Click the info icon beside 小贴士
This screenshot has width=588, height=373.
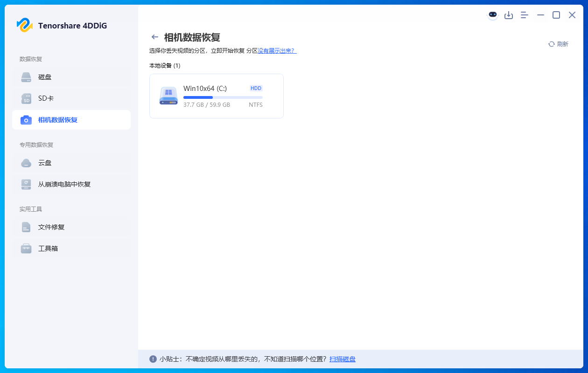pyautogui.click(x=153, y=359)
